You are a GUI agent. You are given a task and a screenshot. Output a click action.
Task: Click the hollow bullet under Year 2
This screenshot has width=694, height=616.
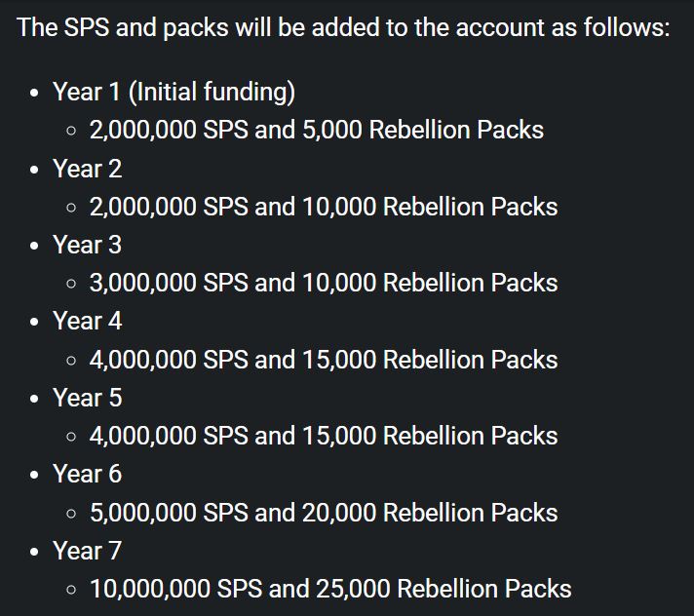pyautogui.click(x=71, y=207)
